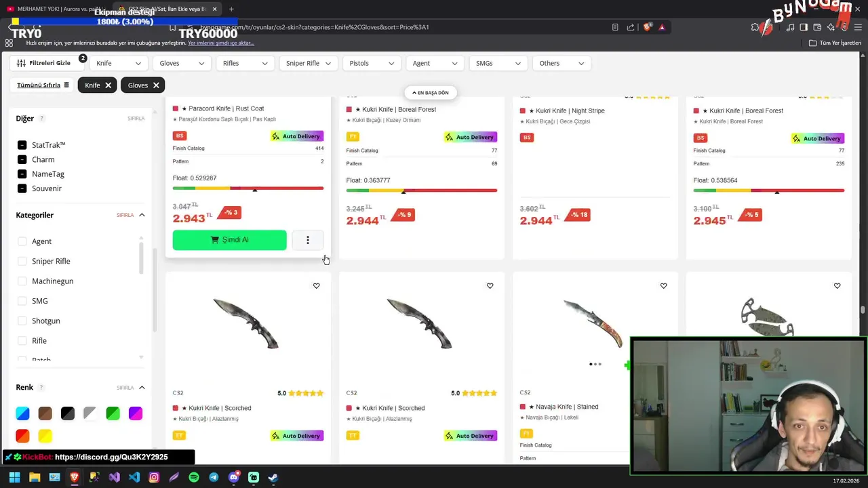Check the Agent category checkbox
Viewport: 868px width, 488px height.
tap(22, 241)
